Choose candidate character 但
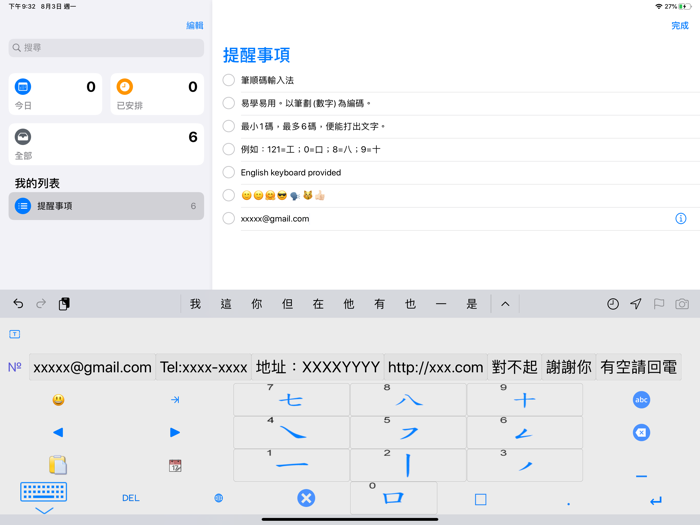Viewport: 700px width, 525px height. (288, 304)
